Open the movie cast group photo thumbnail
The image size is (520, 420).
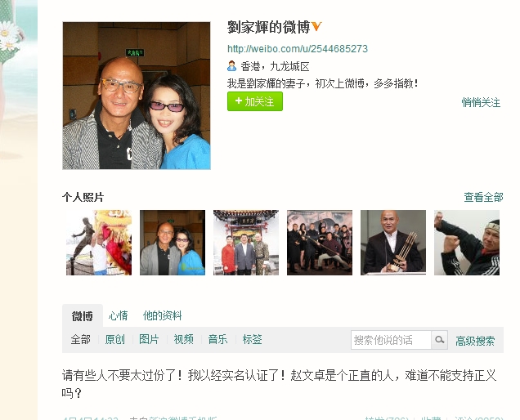coord(320,243)
